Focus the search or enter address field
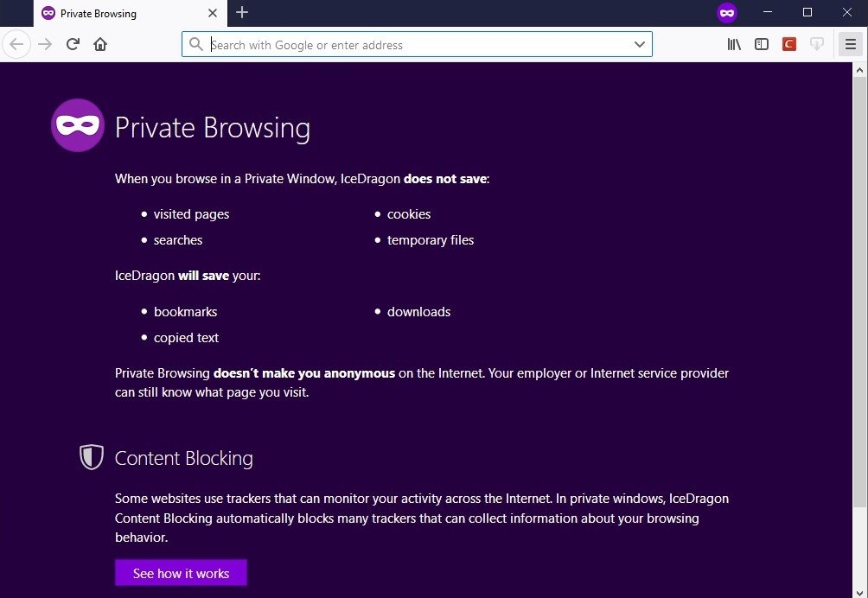The height and width of the screenshot is (598, 868). (417, 44)
